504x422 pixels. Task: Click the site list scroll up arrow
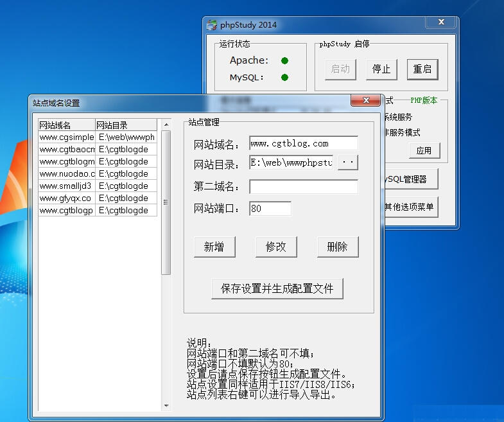(166, 125)
